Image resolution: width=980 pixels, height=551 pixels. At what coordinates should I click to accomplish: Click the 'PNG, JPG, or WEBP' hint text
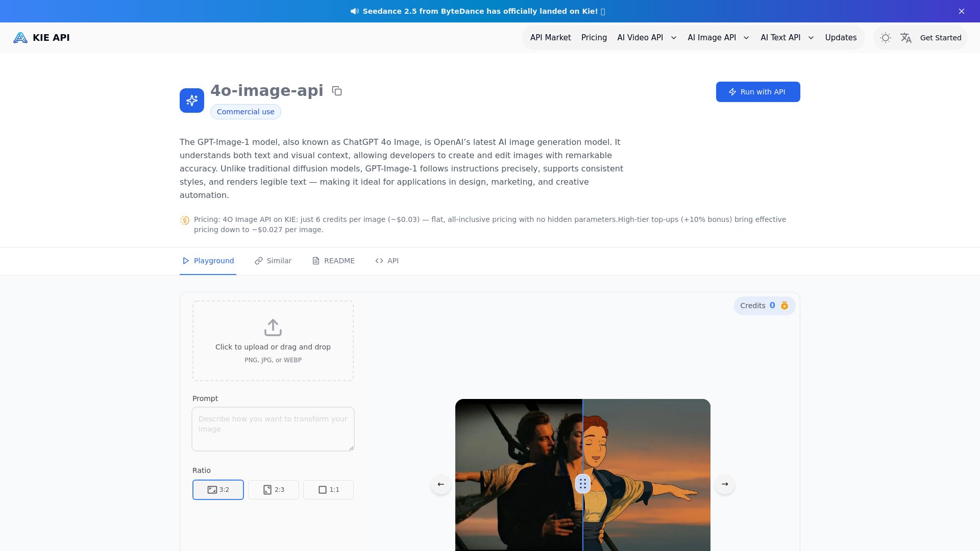[273, 360]
